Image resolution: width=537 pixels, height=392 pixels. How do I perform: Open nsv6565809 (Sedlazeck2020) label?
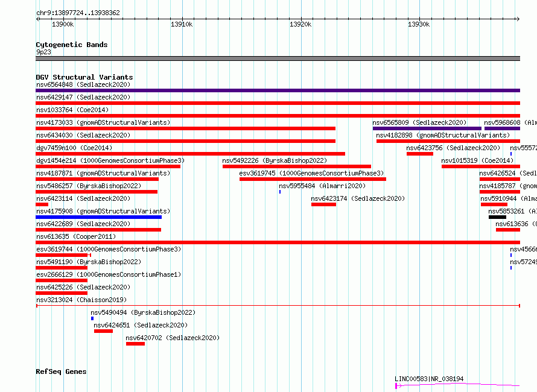tap(419, 122)
